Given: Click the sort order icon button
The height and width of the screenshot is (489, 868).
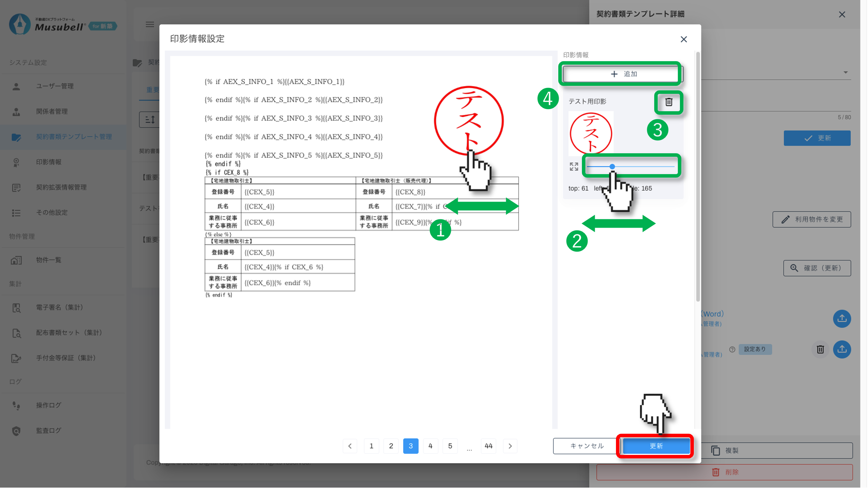Looking at the screenshot, I should [150, 120].
